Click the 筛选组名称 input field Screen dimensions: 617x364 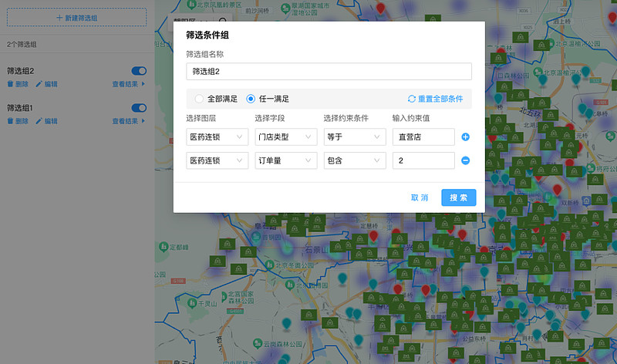click(329, 71)
